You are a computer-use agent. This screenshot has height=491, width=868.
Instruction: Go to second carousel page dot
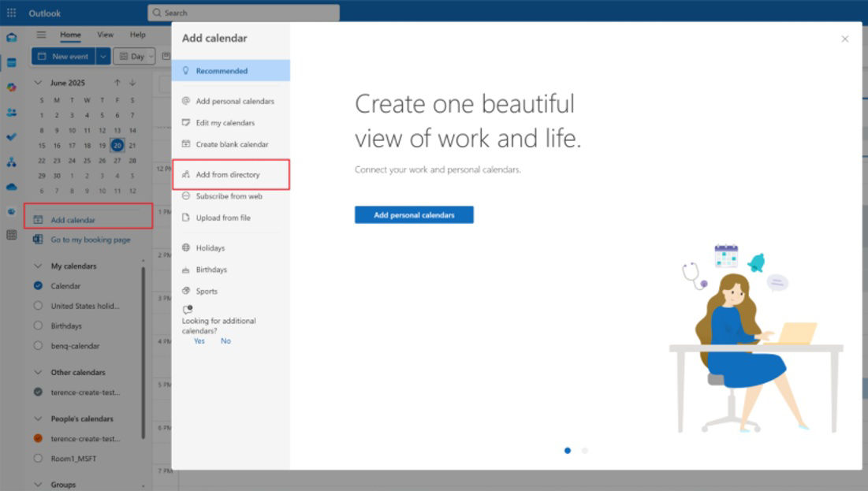pos(584,451)
